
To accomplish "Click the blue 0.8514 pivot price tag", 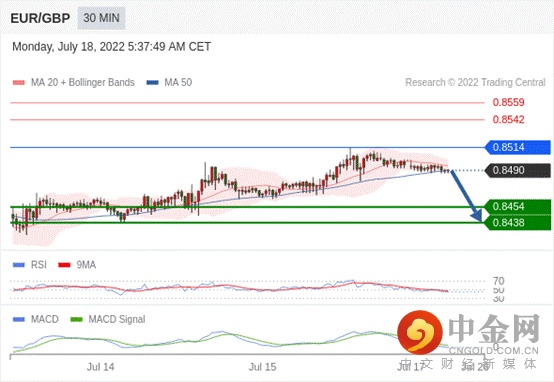I will [x=518, y=147].
